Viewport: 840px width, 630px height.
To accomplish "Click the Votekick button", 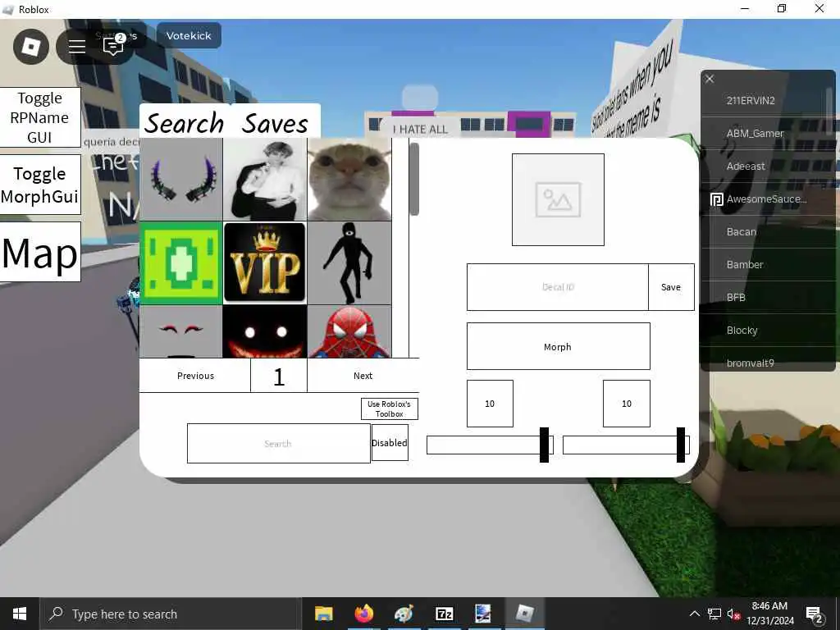I will pos(189,36).
